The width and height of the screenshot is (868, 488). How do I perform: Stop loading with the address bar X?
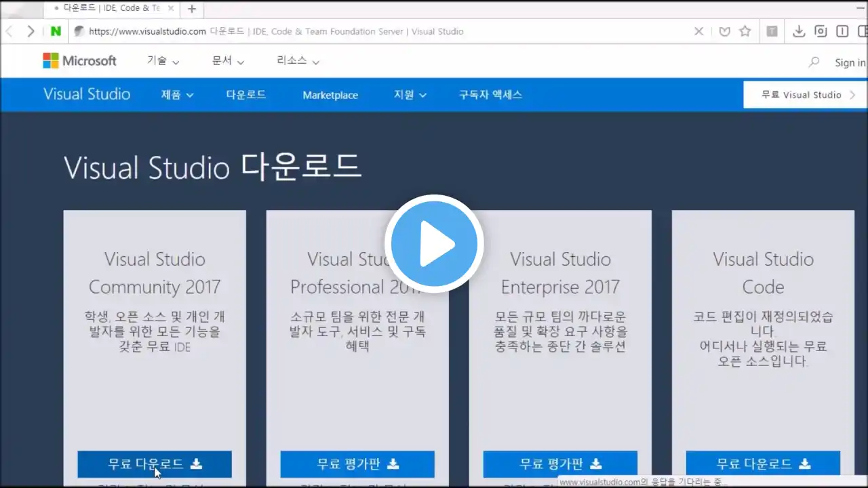coord(698,31)
